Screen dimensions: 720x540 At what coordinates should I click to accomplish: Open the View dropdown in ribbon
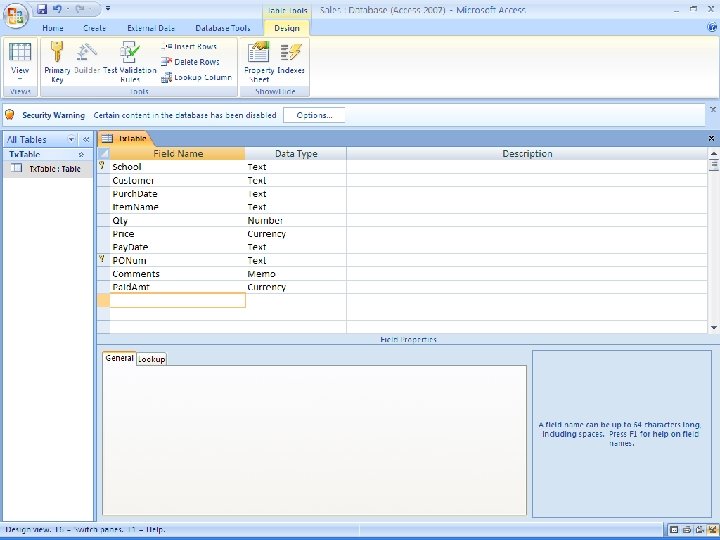click(x=20, y=77)
